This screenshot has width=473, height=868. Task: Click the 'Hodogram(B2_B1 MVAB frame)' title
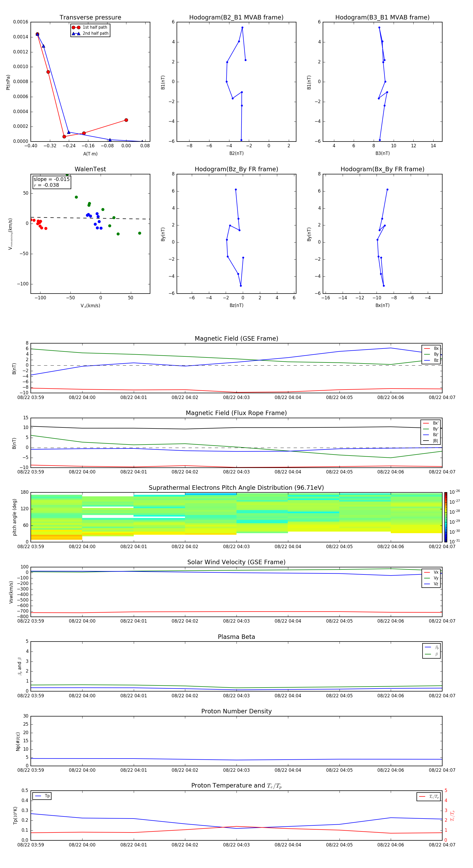pyautogui.click(x=236, y=17)
